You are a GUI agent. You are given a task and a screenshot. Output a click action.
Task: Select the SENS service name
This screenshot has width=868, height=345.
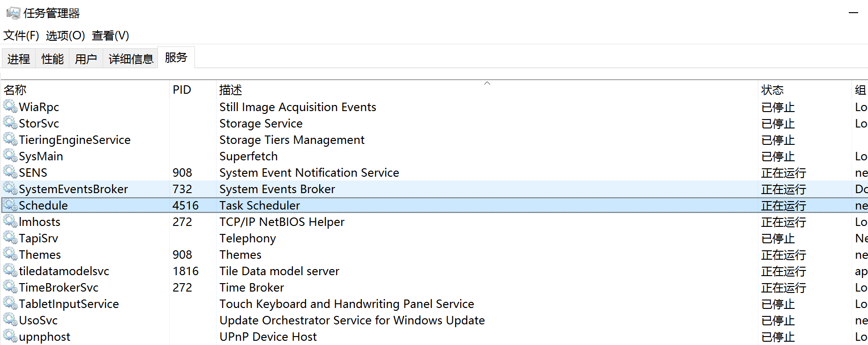33,172
